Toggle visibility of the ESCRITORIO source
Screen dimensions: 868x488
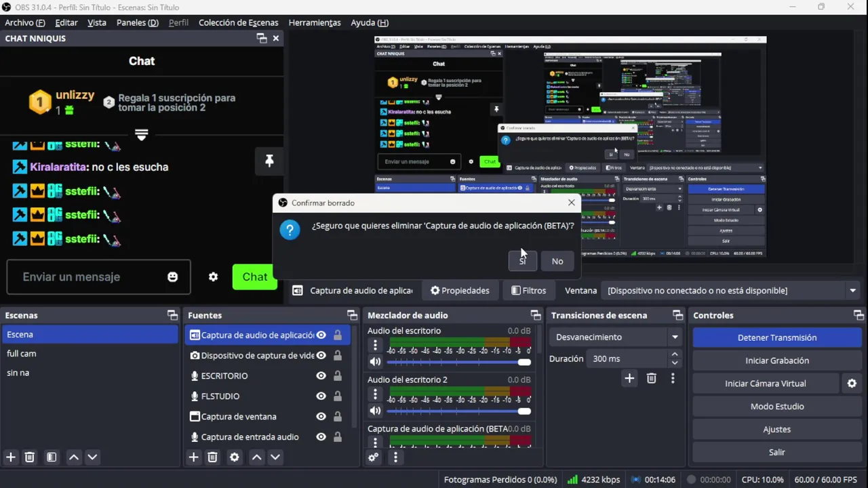(x=321, y=375)
